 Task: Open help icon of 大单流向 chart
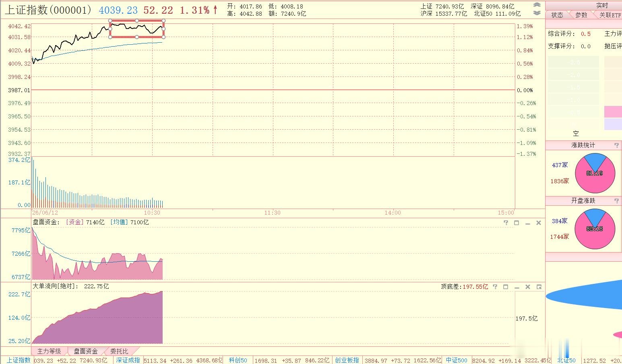click(495, 287)
